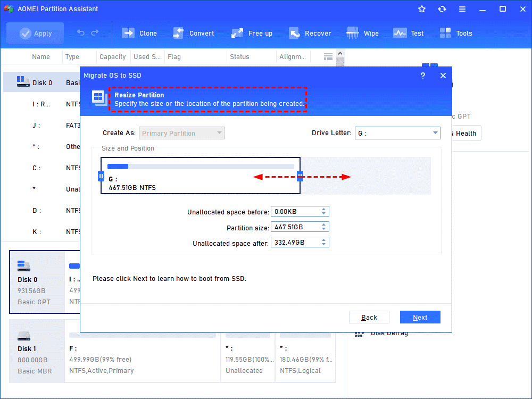This screenshot has width=532, height=399.
Task: Expand the Drive Letter dropdown
Action: coord(397,133)
